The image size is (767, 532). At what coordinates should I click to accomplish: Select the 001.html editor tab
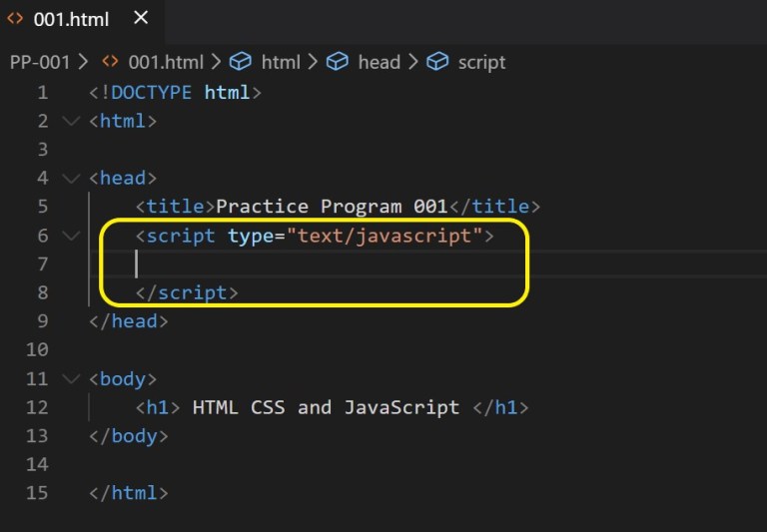coord(81,20)
